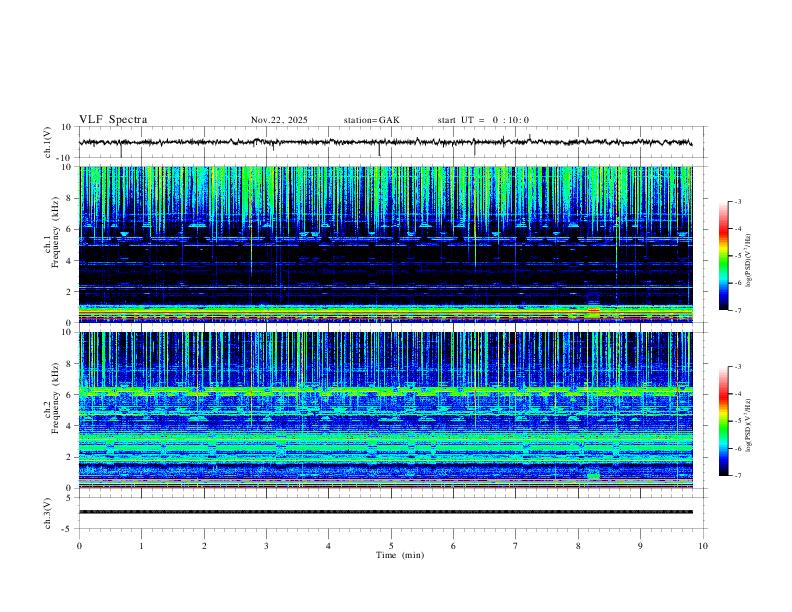Click the "5" tick on the ch.3(V) axis
Image resolution: width=792 pixels, height=612 pixels.
coord(69,497)
